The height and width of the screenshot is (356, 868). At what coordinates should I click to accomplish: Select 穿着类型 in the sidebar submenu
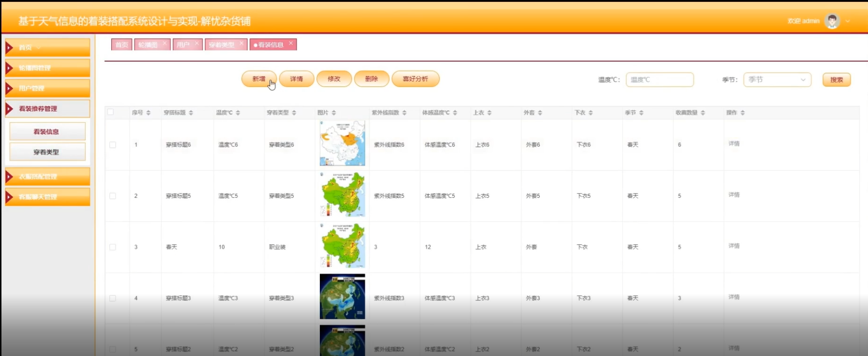(x=47, y=152)
